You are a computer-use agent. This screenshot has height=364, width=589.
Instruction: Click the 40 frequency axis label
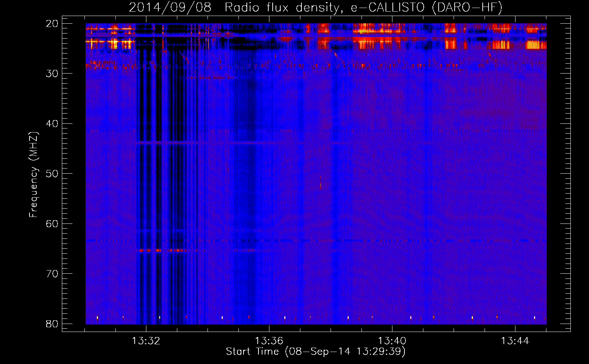click(x=52, y=124)
